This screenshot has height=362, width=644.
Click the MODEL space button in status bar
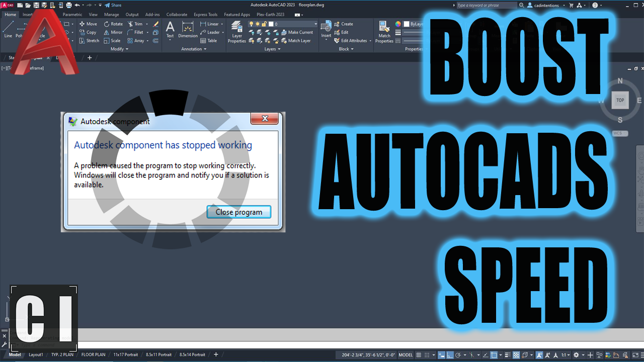tap(406, 355)
